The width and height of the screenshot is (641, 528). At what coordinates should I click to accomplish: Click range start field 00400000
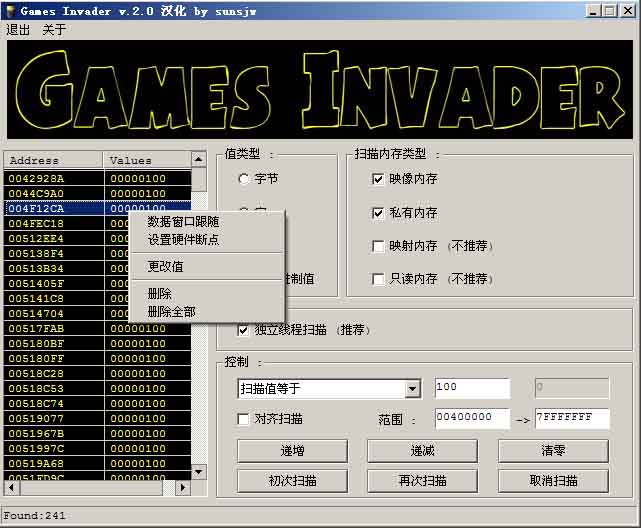(x=473, y=418)
